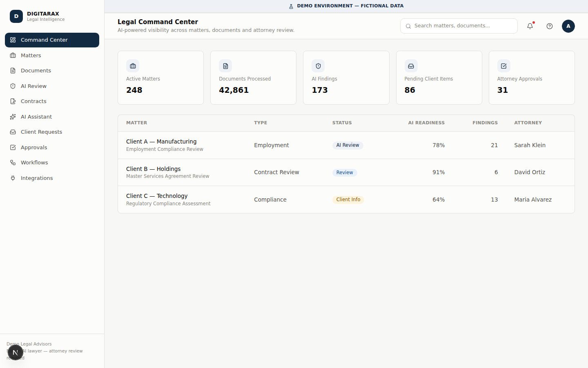Screen dimensions: 588x368
Task: Open the Command Center menu item
Action: pos(52,40)
